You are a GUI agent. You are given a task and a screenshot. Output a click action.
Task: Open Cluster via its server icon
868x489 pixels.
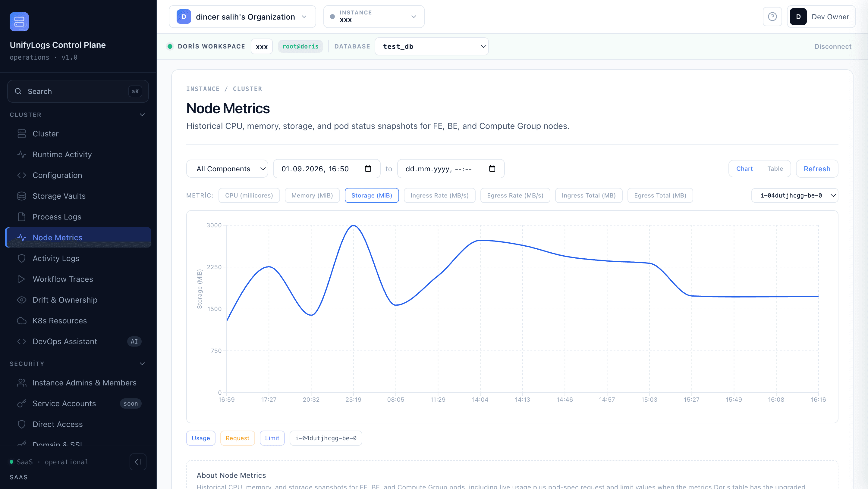click(x=22, y=134)
